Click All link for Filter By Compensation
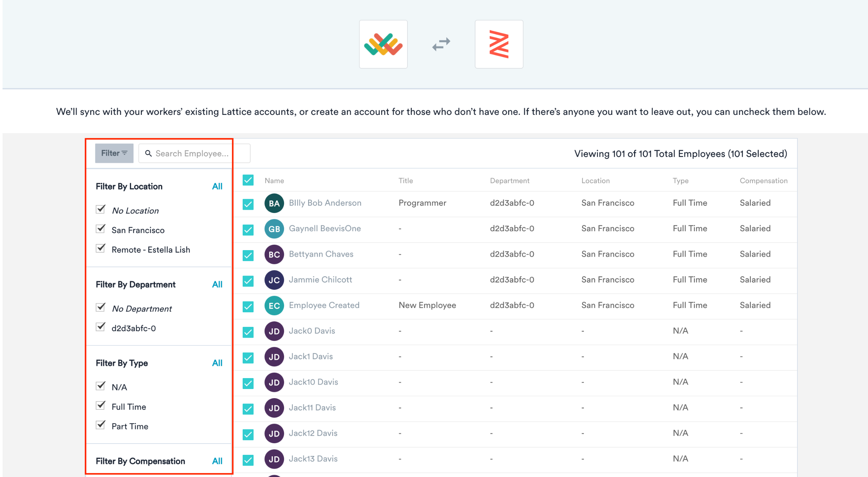868x477 pixels. pos(217,461)
